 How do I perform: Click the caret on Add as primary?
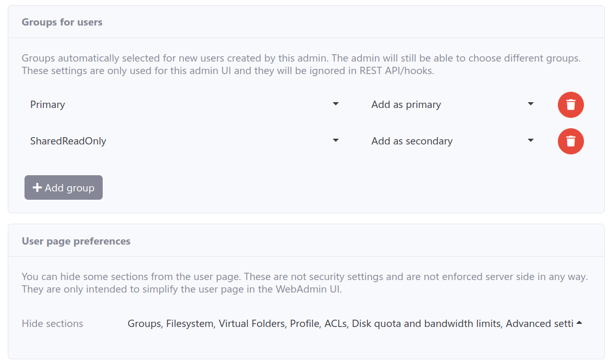pos(530,104)
